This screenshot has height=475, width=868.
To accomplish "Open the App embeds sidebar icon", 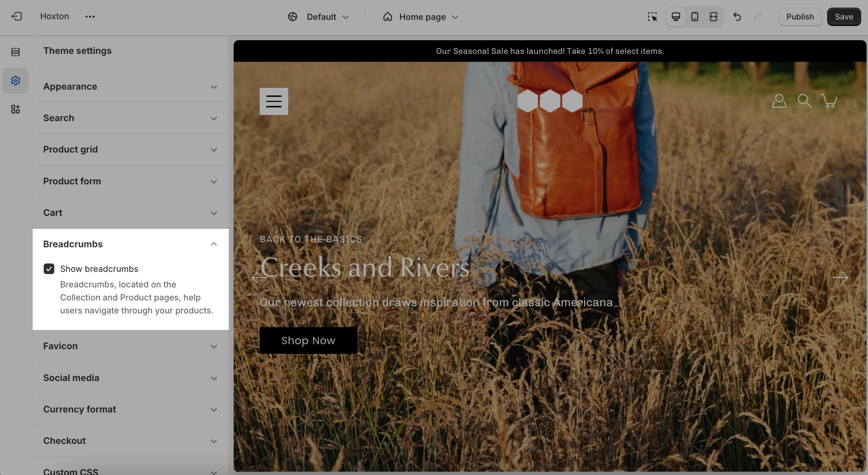I will pyautogui.click(x=15, y=109).
